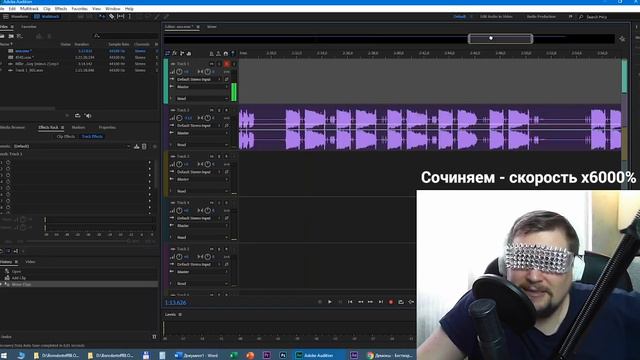Image resolution: width=640 pixels, height=360 pixels.
Task: Open Track 2 Default Stereo Input dropdown
Action: point(199,125)
